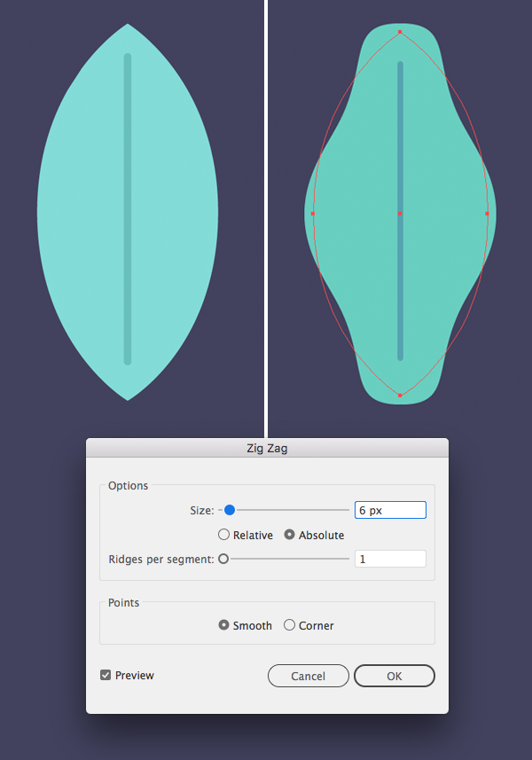Click the left anchor point of the selected leaf
532x760 pixels.
(x=313, y=214)
